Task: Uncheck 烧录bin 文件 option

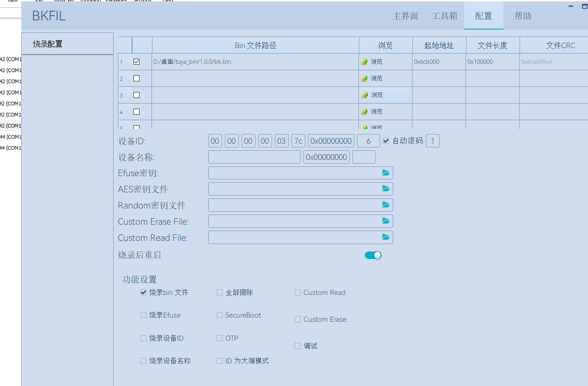Action: click(143, 292)
